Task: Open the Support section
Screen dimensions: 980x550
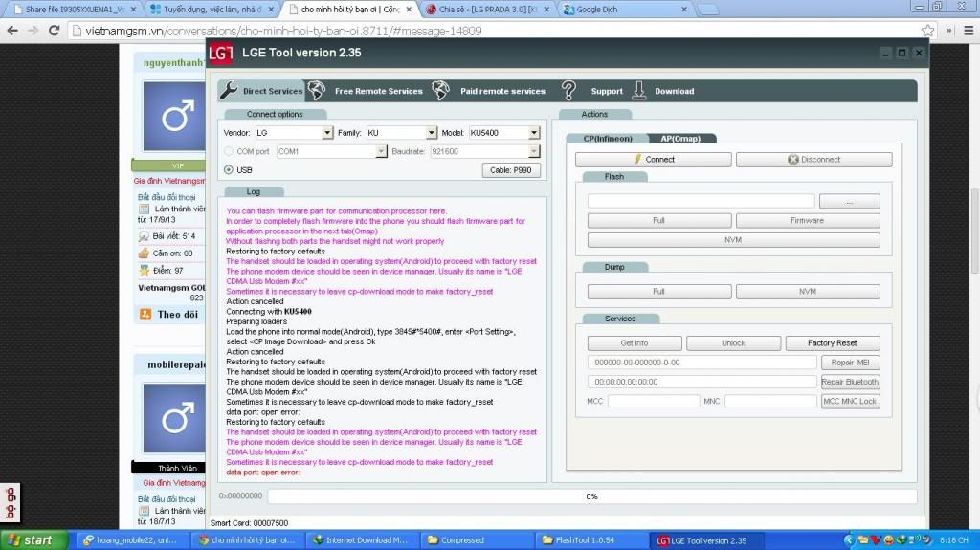Action: (606, 91)
